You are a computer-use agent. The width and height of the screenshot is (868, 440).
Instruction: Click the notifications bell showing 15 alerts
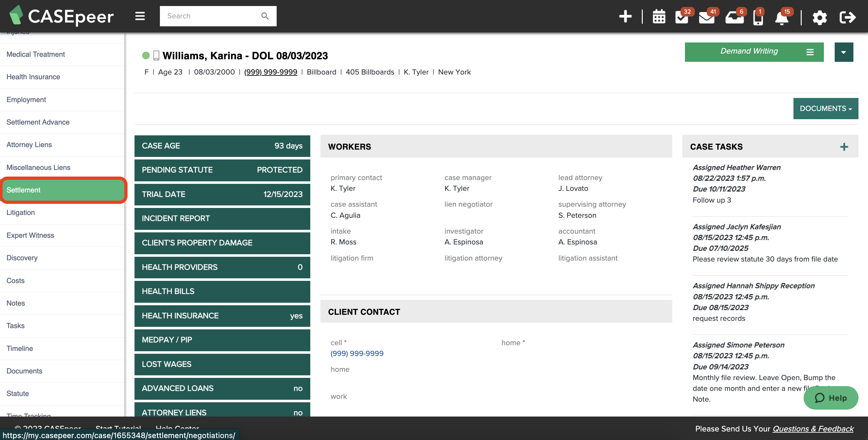tap(782, 17)
